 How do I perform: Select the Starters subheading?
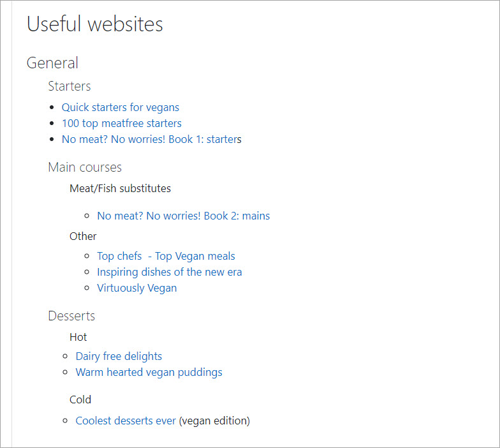click(70, 86)
